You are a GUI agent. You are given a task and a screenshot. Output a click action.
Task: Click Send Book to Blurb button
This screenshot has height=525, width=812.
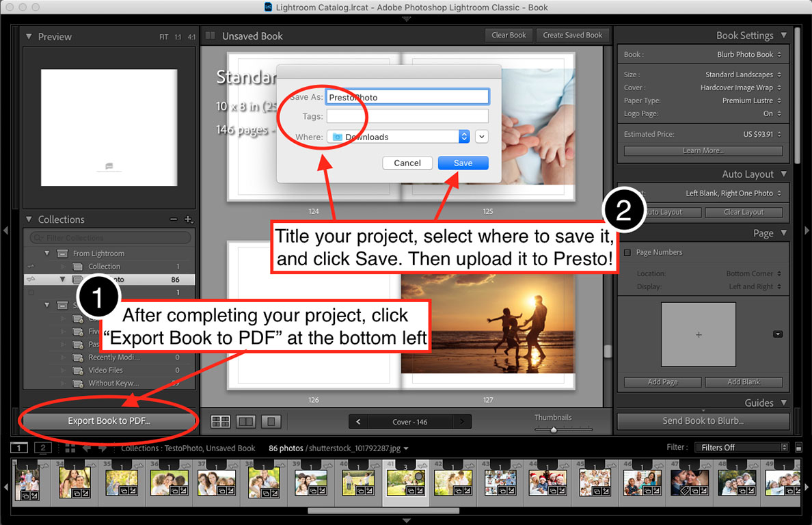coord(703,421)
